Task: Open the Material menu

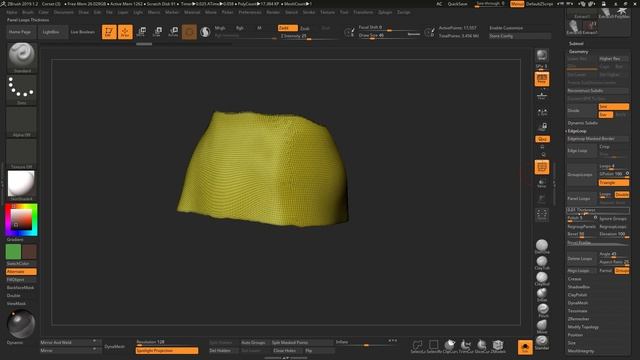Action: (x=192, y=12)
